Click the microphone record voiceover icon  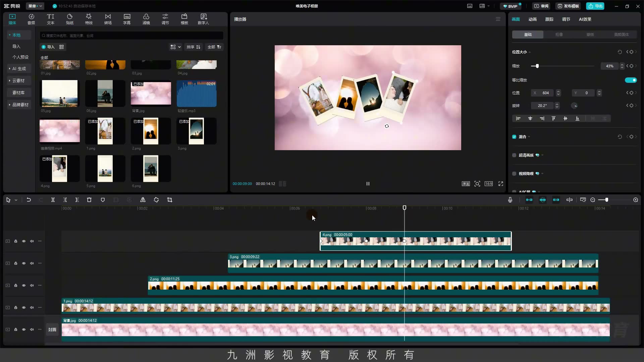pyautogui.click(x=510, y=200)
